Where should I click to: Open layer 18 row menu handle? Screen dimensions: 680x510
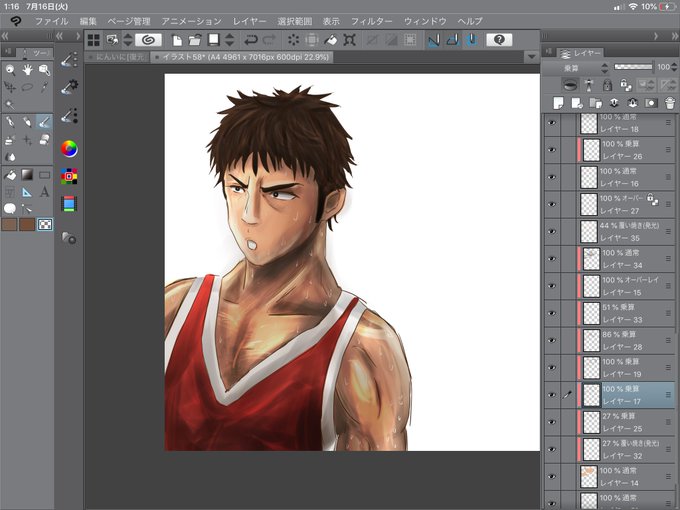coord(668,123)
